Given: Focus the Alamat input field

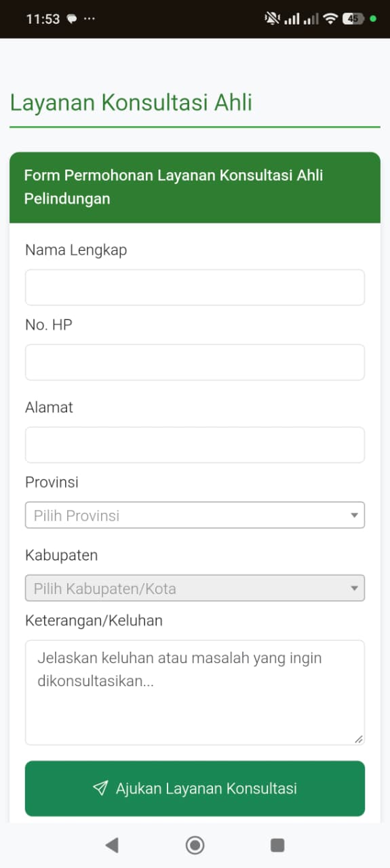Looking at the screenshot, I should [195, 445].
